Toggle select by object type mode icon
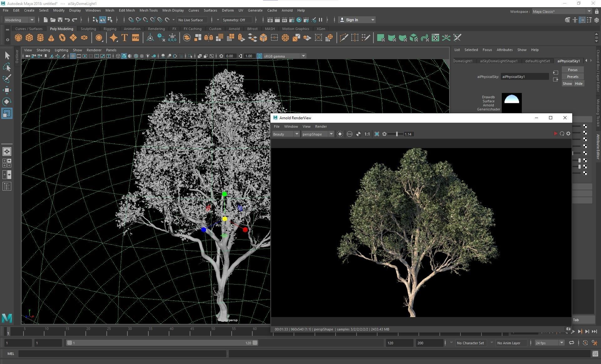 [103, 20]
